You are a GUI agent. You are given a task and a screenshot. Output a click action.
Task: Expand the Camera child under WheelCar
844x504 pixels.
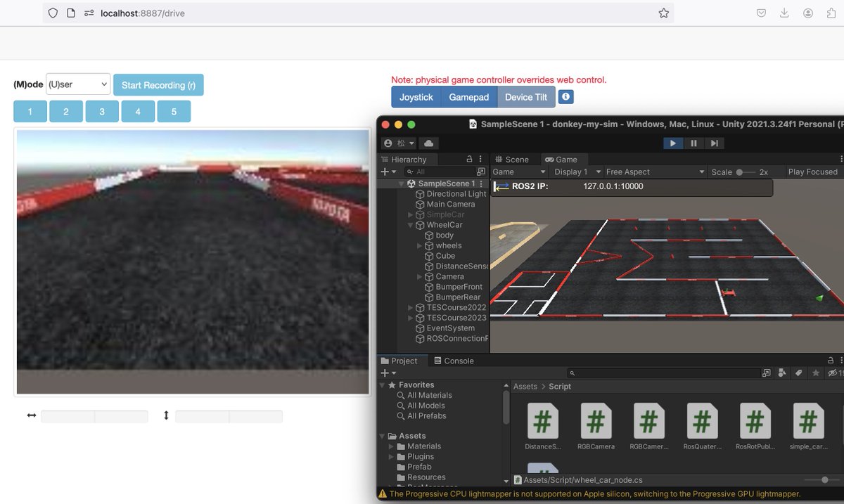pos(420,276)
